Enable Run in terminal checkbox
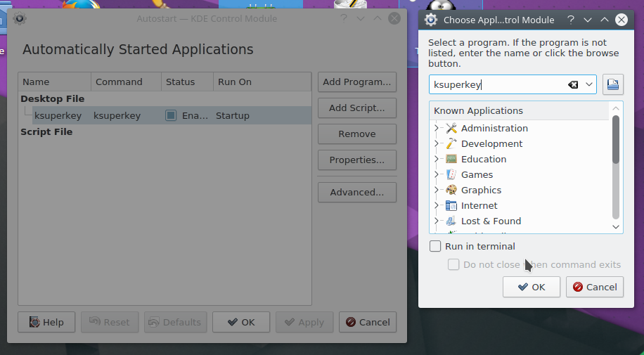Image resolution: width=644 pixels, height=355 pixels. 435,246
